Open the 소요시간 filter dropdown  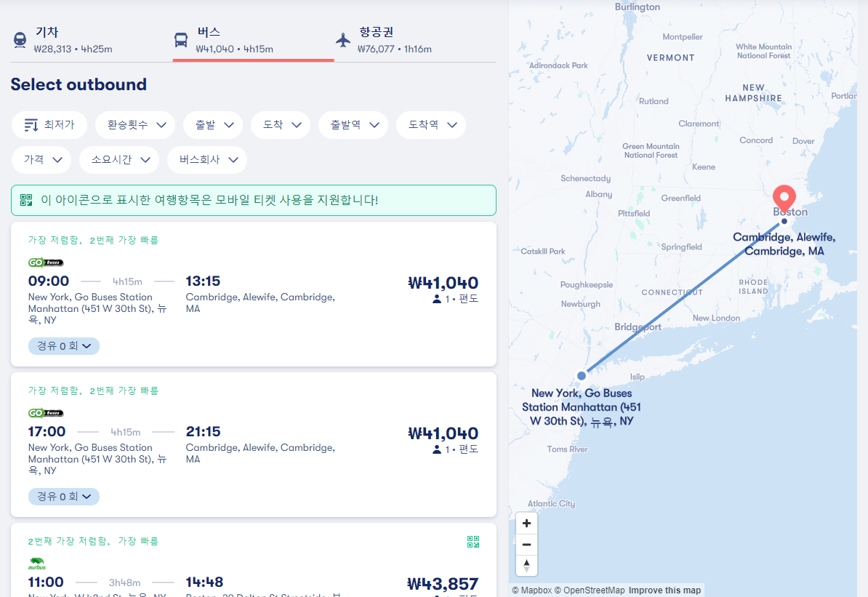(119, 160)
